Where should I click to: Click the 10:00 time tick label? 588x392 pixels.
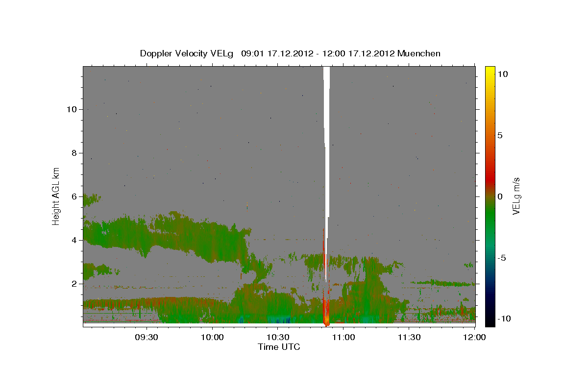coord(212,337)
